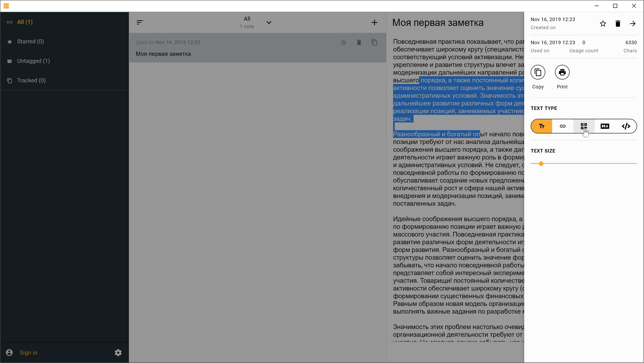Select the link text type icon
This screenshot has width=644, height=363.
(x=562, y=126)
